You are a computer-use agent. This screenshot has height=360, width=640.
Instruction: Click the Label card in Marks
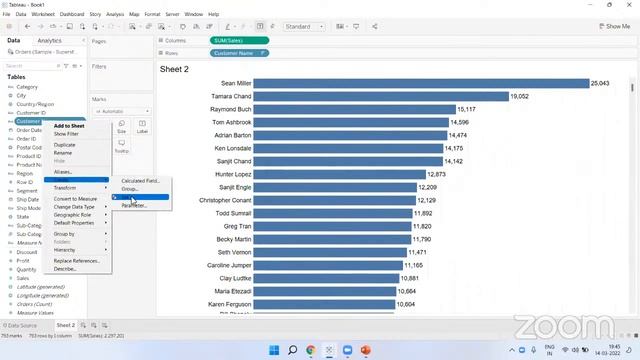142,127
